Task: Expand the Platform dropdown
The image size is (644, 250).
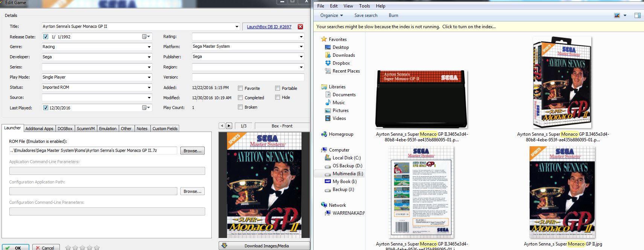Action: (301, 47)
